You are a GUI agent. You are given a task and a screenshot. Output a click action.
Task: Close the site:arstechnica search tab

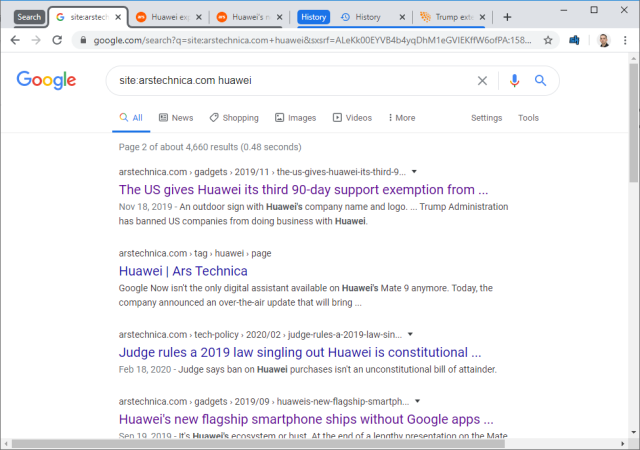tap(118, 17)
